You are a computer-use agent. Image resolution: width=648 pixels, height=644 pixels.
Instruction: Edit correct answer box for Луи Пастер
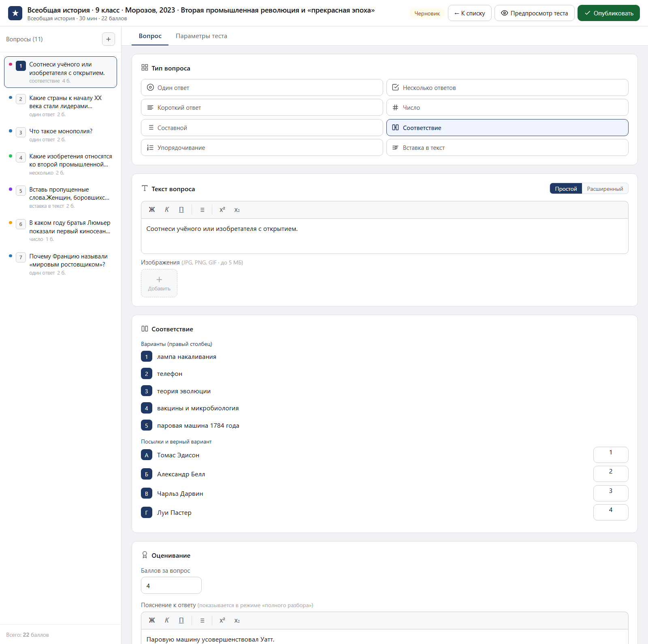[611, 512]
